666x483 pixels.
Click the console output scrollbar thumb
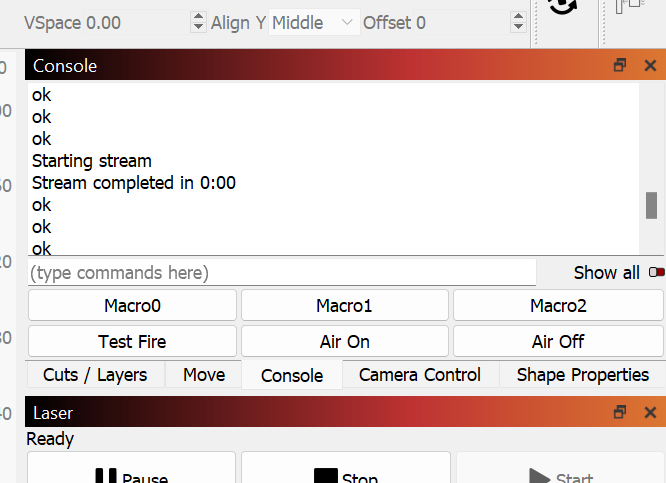(x=651, y=205)
